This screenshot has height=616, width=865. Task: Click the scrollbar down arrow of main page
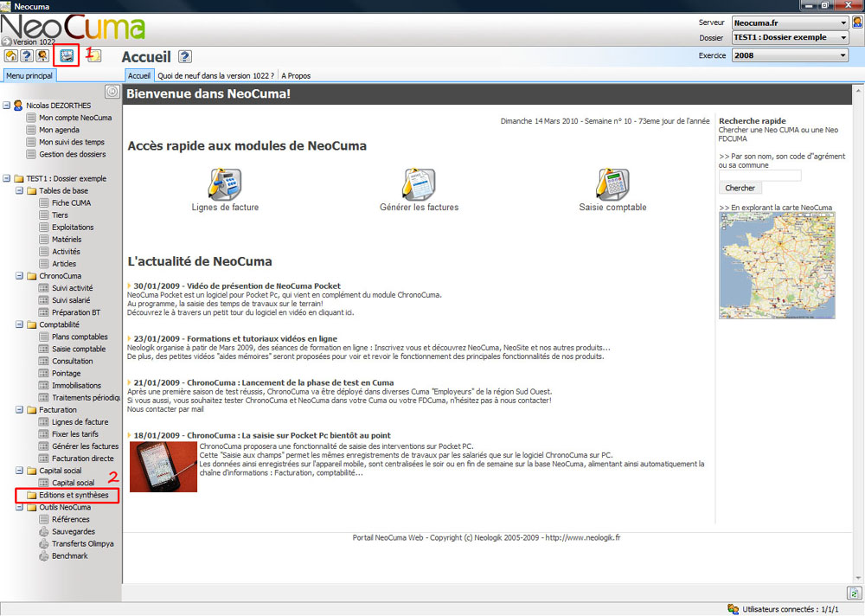pos(858,578)
